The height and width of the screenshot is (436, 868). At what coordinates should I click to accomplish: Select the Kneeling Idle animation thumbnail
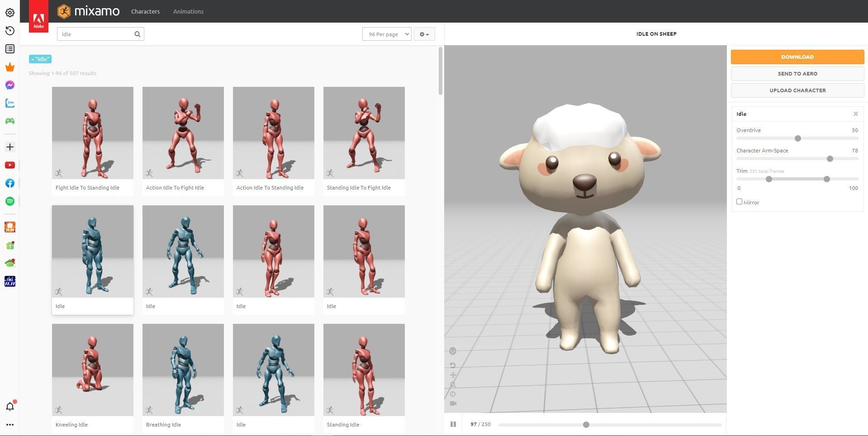point(93,370)
